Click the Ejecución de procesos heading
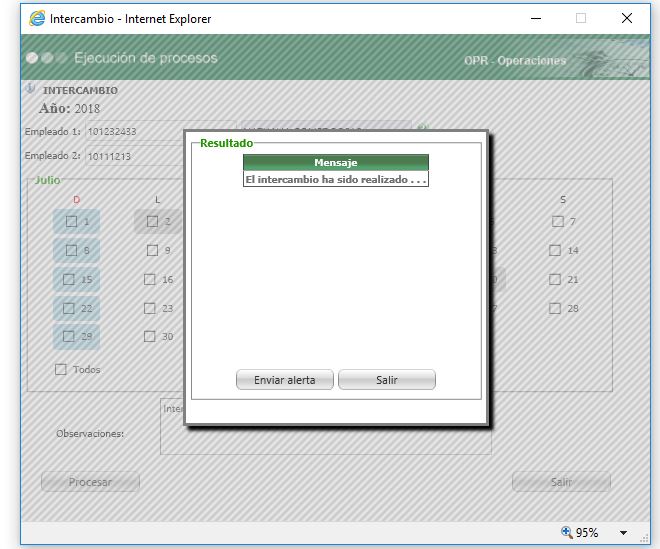660x549 pixels. tap(146, 58)
